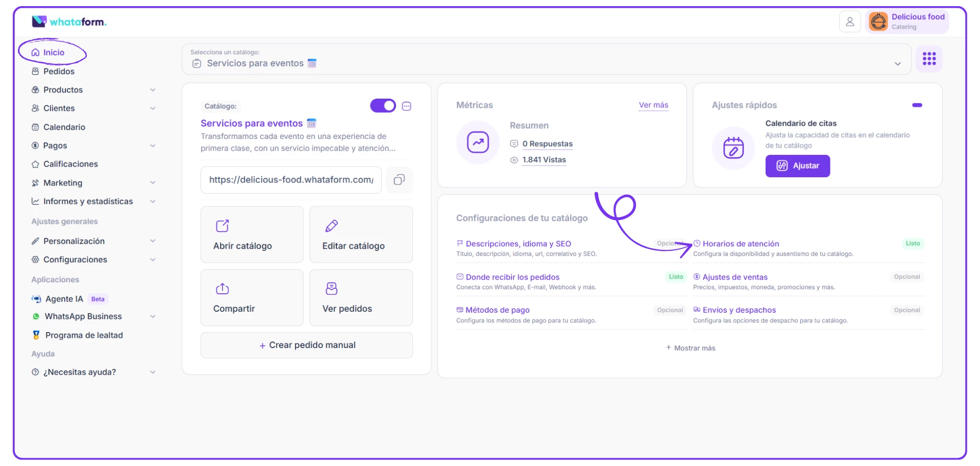Expand the Productos sidebar submenu
This screenshot has height=466, width=980.
click(x=153, y=90)
